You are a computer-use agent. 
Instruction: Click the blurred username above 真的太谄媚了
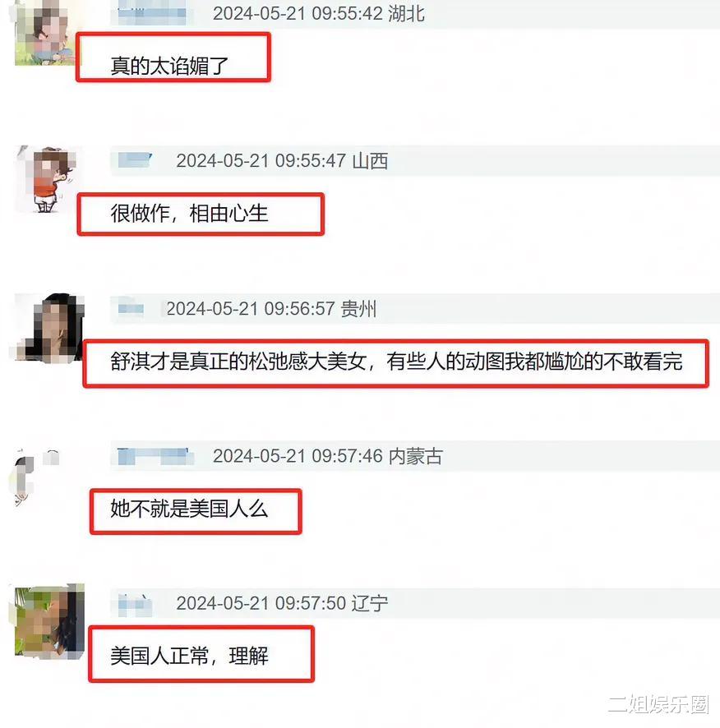click(152, 13)
